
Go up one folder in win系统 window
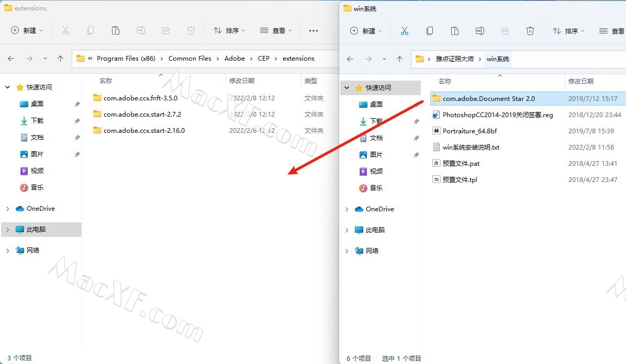tap(400, 59)
